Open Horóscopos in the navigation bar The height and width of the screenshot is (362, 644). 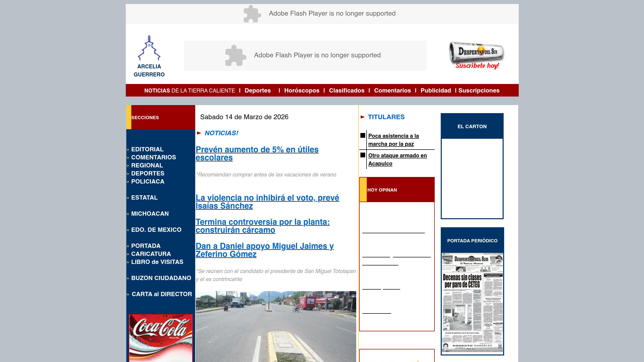click(302, 90)
